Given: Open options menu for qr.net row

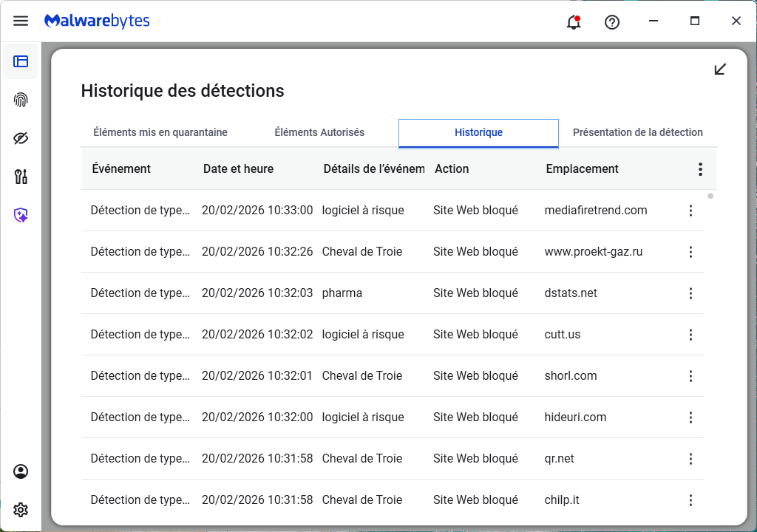Looking at the screenshot, I should click(690, 459).
